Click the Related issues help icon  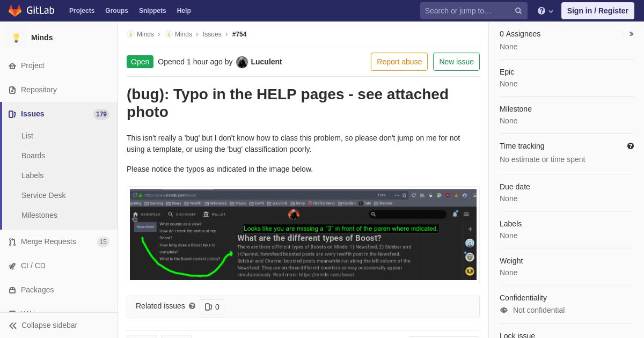tap(192, 306)
